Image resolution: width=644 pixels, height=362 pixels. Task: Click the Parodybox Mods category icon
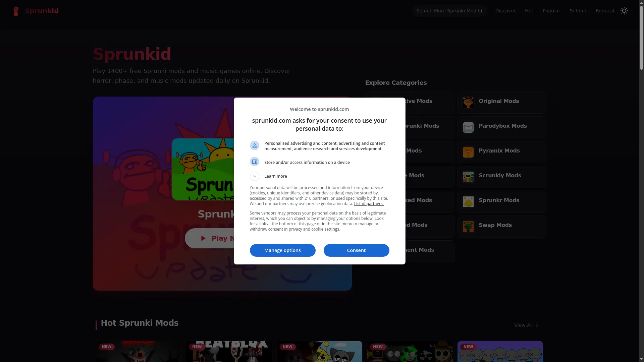pyautogui.click(x=468, y=127)
